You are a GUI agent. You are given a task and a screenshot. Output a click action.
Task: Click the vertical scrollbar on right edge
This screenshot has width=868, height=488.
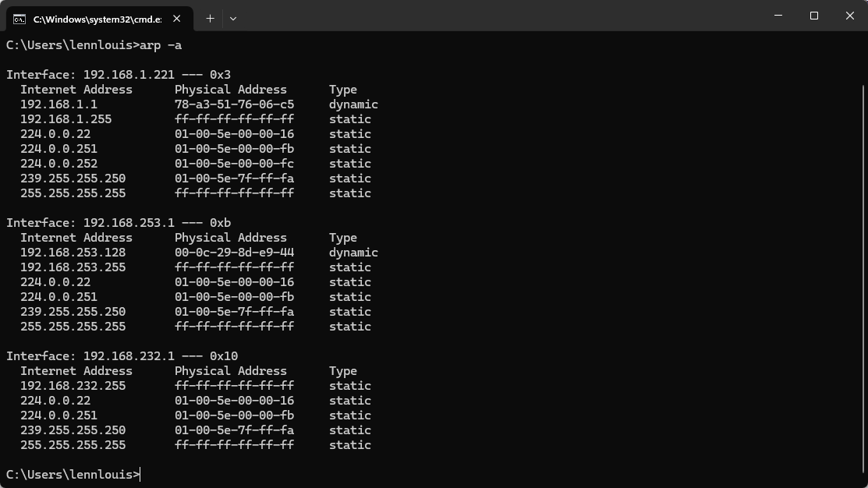[863, 277]
